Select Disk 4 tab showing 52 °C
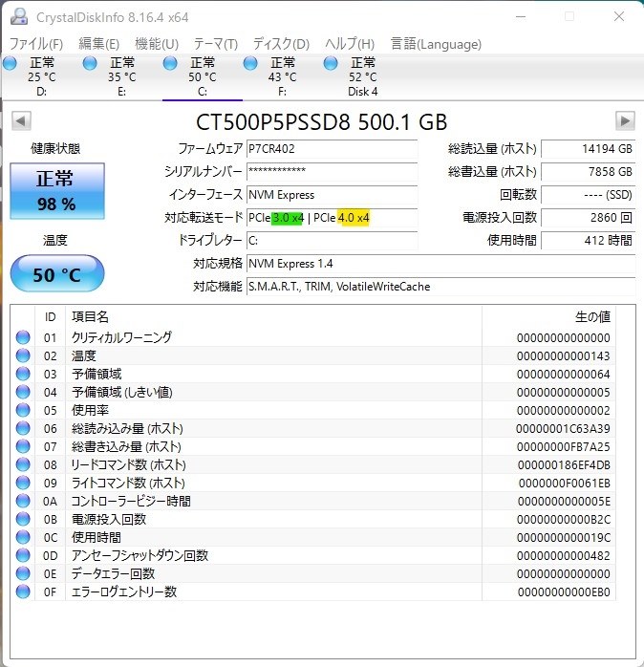Screen dimensions: 644x667 363,77
